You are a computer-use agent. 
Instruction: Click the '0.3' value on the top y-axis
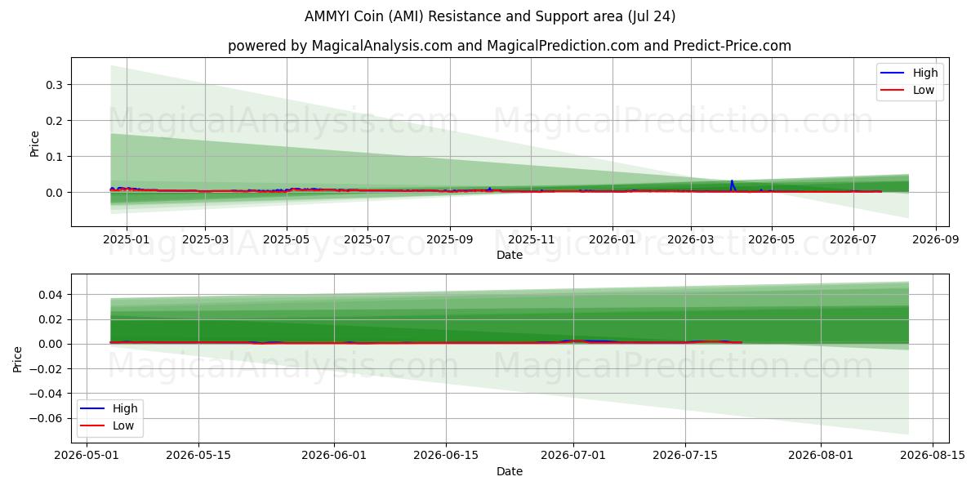[x=56, y=85]
